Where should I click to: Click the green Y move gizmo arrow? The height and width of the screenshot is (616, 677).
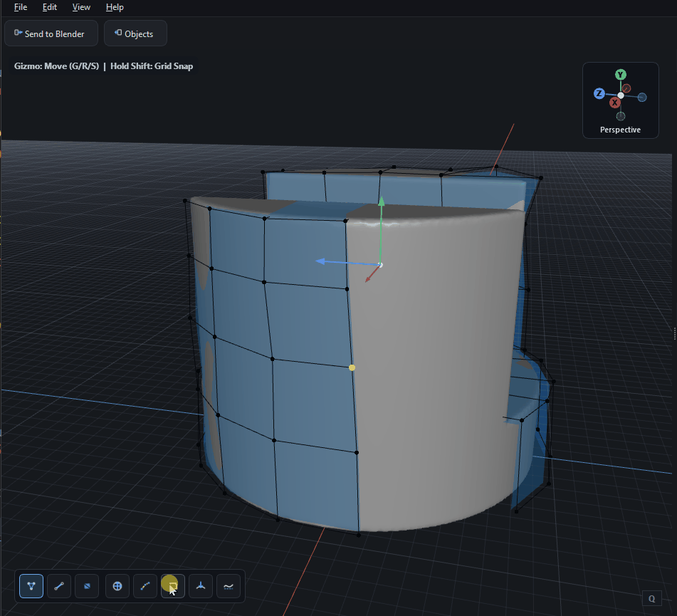[382, 202]
